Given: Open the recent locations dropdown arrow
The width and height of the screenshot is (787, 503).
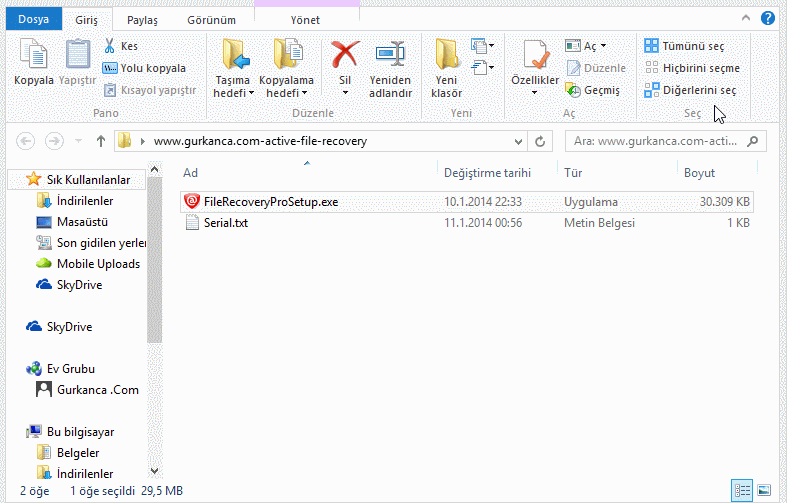Looking at the screenshot, I should (x=78, y=141).
